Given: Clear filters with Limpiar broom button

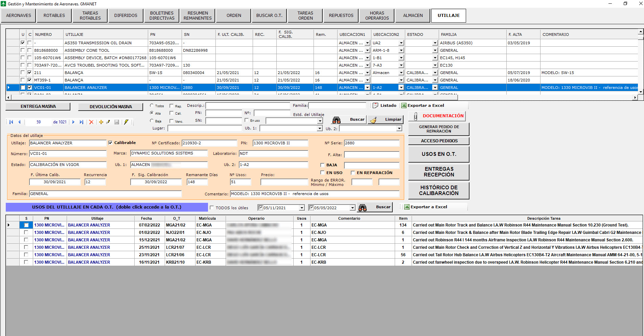Looking at the screenshot, I should click(386, 120).
